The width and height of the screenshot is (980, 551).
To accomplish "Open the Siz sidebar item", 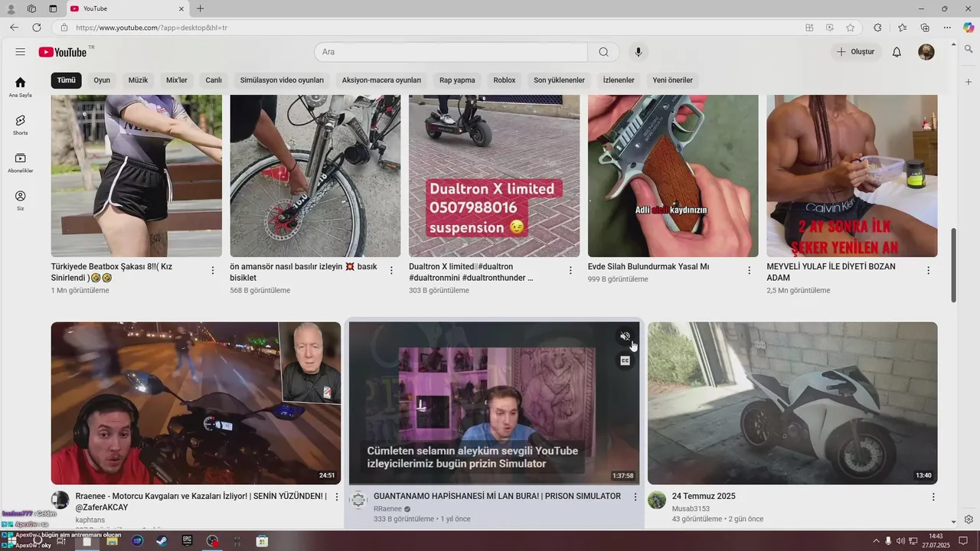I will point(21,201).
